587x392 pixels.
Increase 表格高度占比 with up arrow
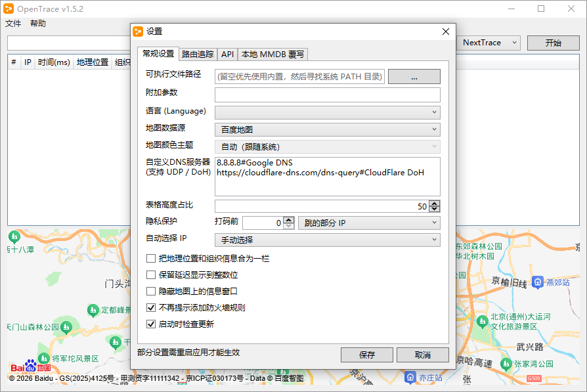pyautogui.click(x=434, y=204)
